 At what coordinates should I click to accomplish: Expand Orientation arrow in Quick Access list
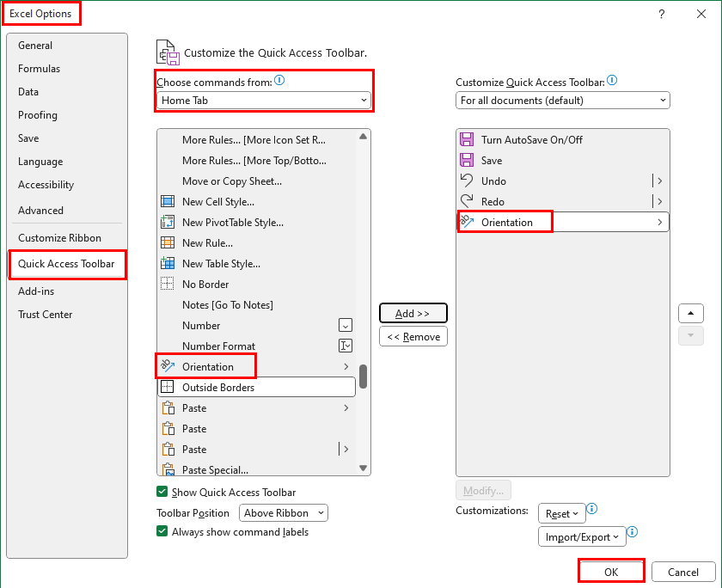coord(660,222)
